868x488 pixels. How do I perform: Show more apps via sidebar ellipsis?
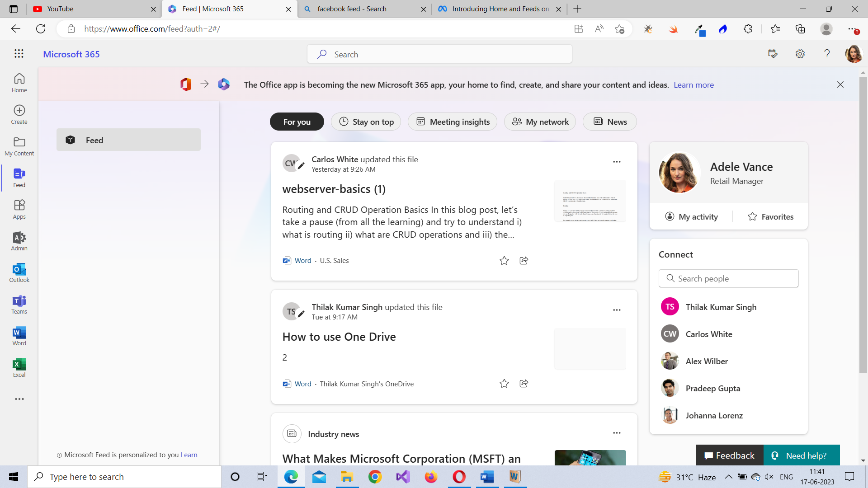(19, 399)
